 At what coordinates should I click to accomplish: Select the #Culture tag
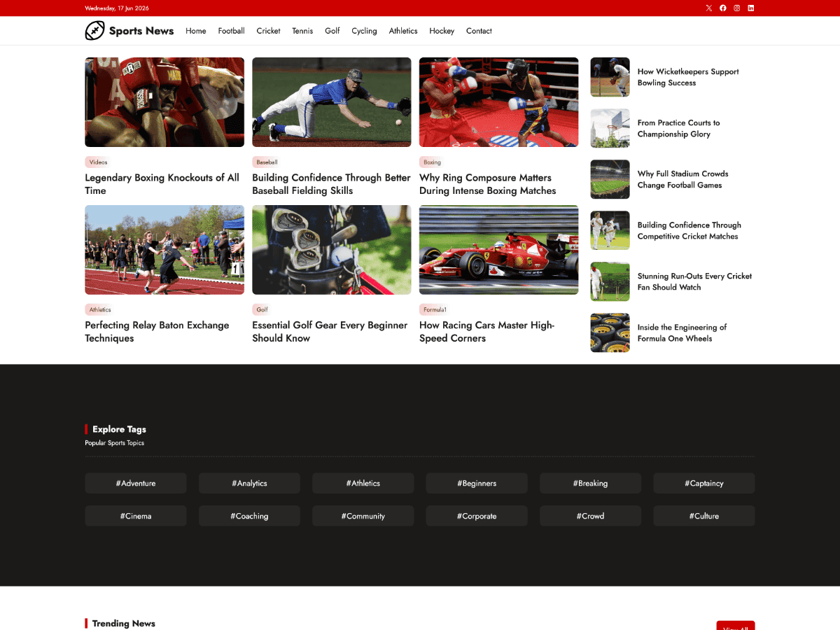coord(704,516)
